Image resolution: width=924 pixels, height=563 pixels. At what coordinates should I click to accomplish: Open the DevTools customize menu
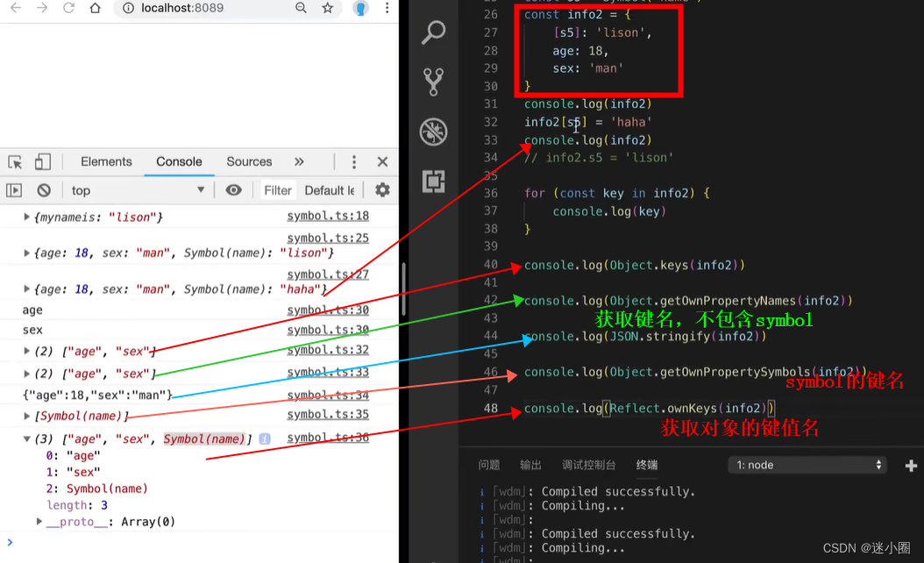coord(354,161)
